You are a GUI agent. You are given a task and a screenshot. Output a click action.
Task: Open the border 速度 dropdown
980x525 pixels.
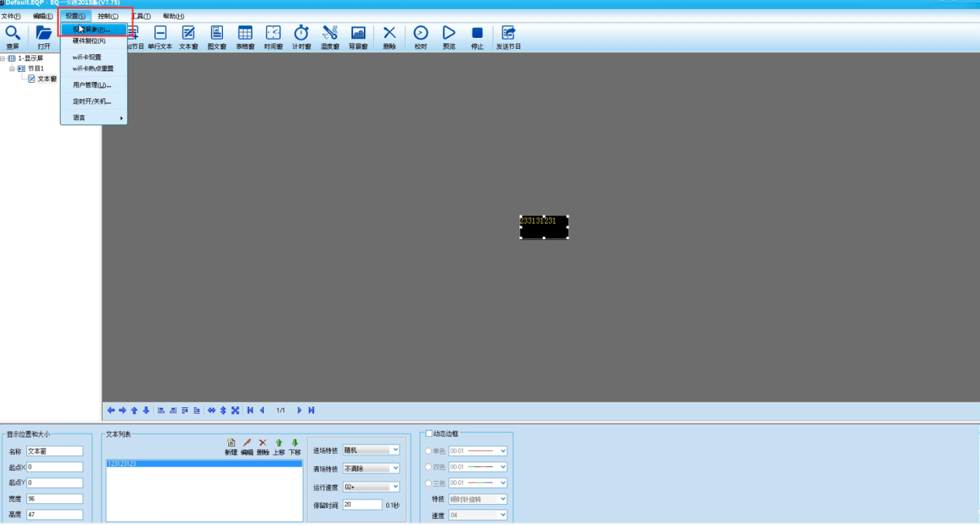pos(478,515)
